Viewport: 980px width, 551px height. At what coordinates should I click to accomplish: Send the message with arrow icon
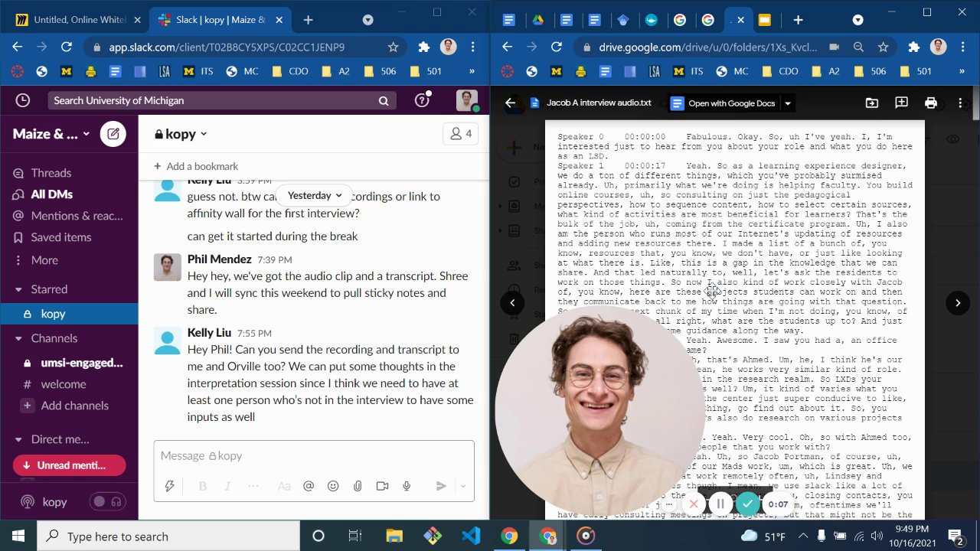[x=441, y=486]
